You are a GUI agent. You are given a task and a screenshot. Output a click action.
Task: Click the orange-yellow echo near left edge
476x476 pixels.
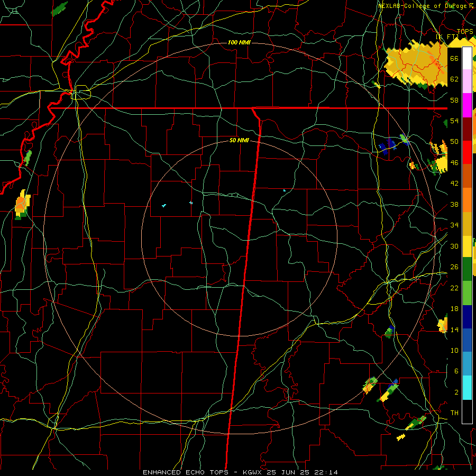point(22,204)
